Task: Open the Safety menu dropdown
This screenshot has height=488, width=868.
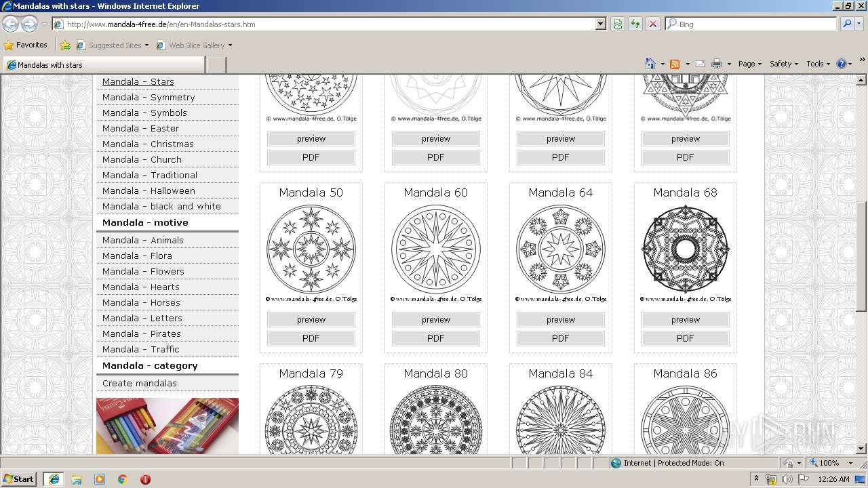Action: pos(784,64)
